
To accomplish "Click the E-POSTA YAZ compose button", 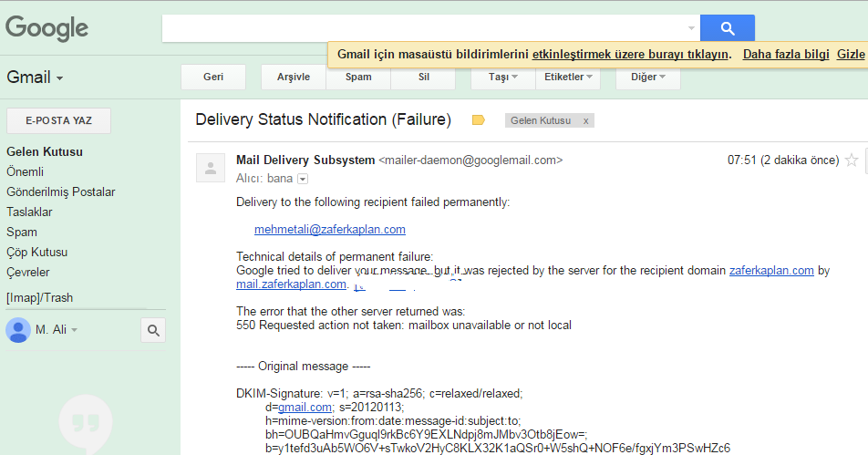I will 58,120.
